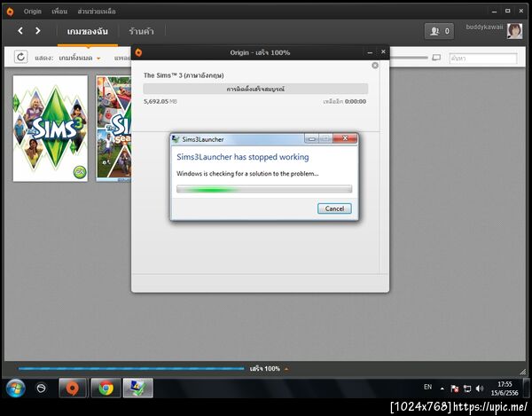Close the Origin download window
Image resolution: width=532 pixels, height=416 pixels.
pos(383,51)
